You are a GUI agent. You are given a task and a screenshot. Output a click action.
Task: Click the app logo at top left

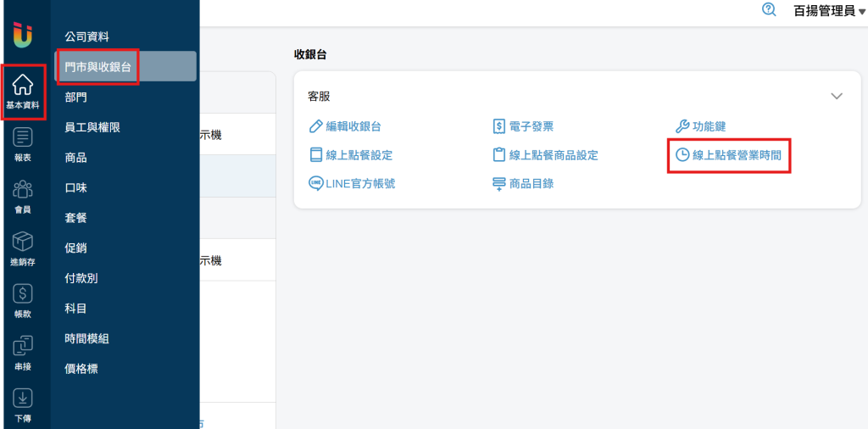[23, 36]
